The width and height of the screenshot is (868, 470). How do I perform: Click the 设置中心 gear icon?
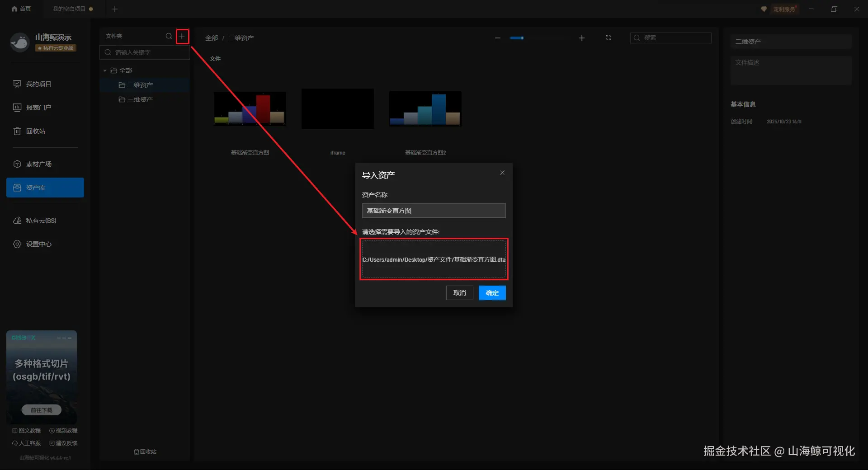pyautogui.click(x=17, y=244)
